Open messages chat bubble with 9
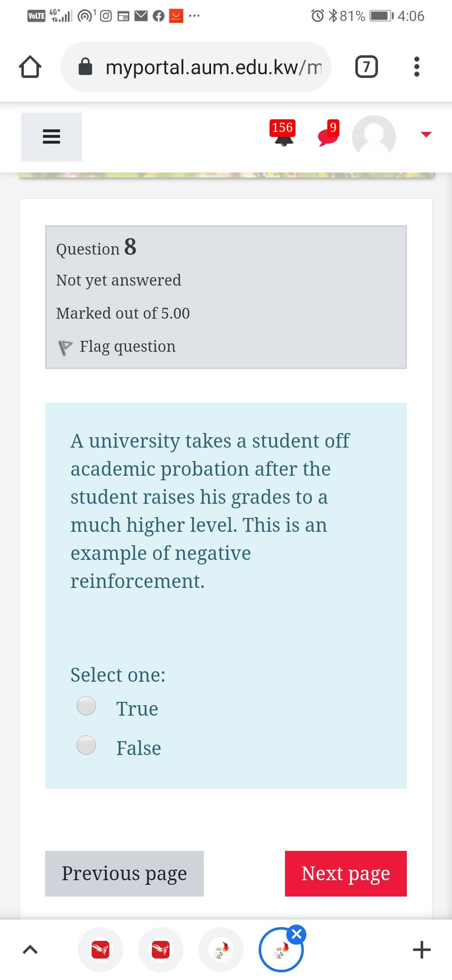Viewport: 452px width, 980px height. pyautogui.click(x=329, y=133)
